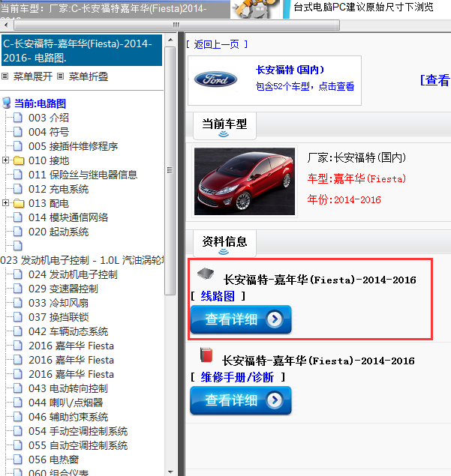
Task: Click tree panel scrollbar up arrow
Action: point(170,40)
